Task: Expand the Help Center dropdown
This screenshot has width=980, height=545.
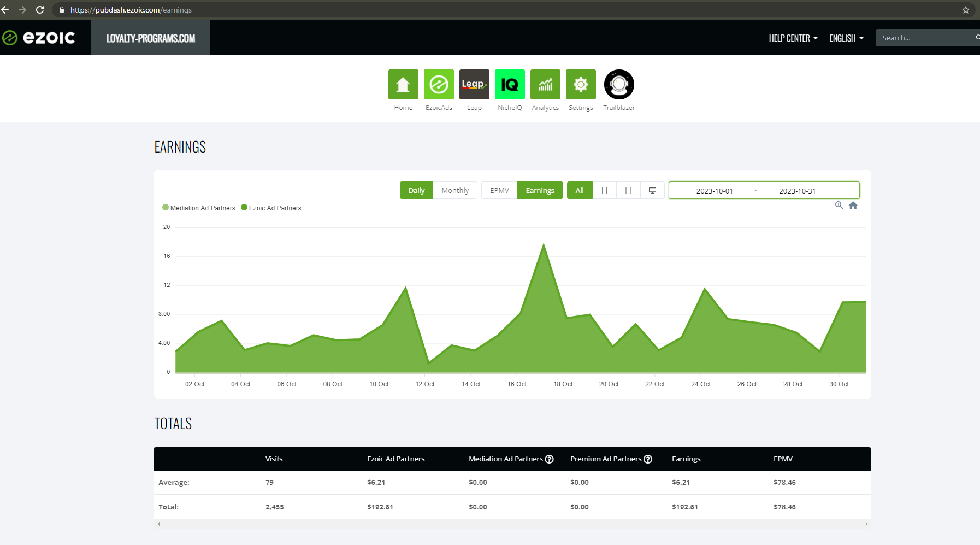Action: (x=793, y=38)
